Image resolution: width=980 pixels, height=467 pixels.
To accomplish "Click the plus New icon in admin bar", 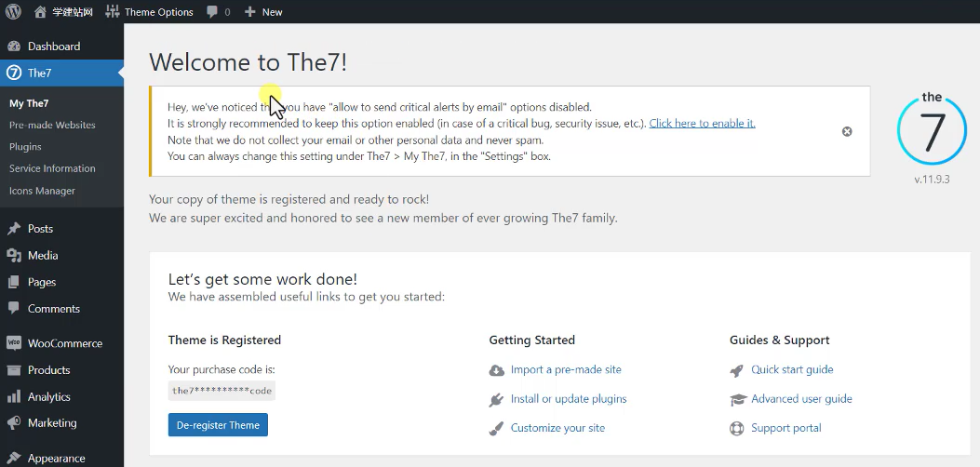I will [250, 12].
